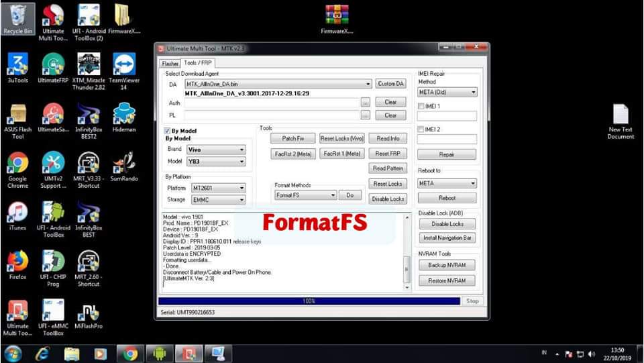Image resolution: width=644 pixels, height=363 pixels.
Task: Launch TeamViewer 14 shortcut
Action: pyautogui.click(x=124, y=71)
